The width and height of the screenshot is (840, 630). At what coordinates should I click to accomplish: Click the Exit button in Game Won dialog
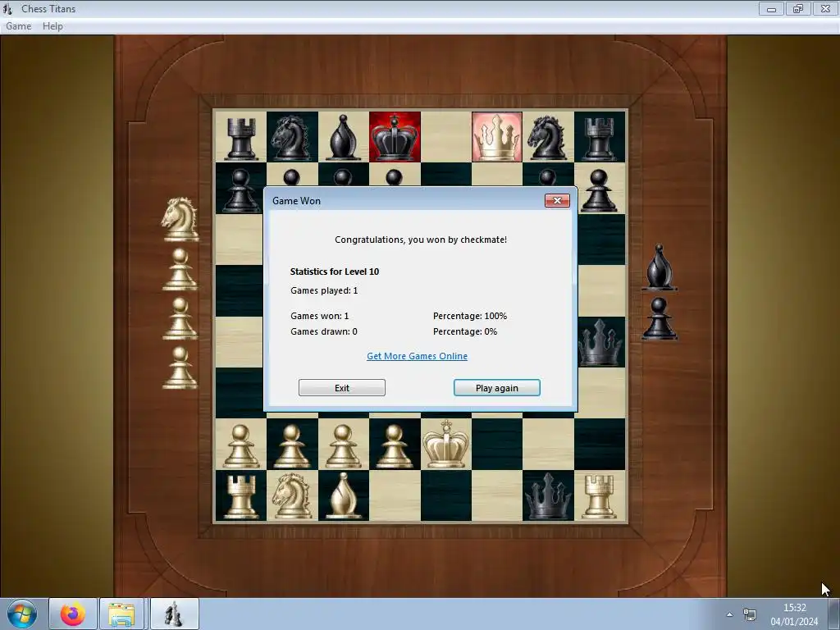pos(342,388)
